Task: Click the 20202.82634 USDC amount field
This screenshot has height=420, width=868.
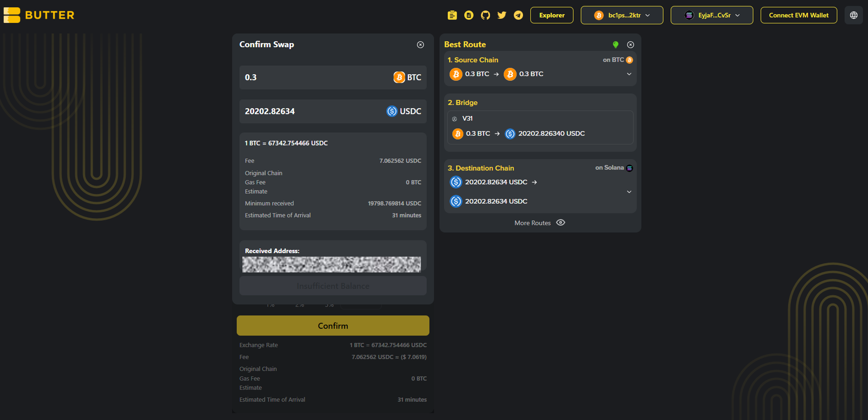Action: click(x=333, y=111)
